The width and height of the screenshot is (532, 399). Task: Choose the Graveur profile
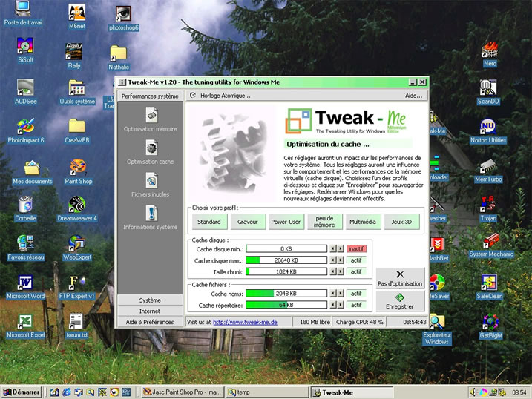click(248, 222)
